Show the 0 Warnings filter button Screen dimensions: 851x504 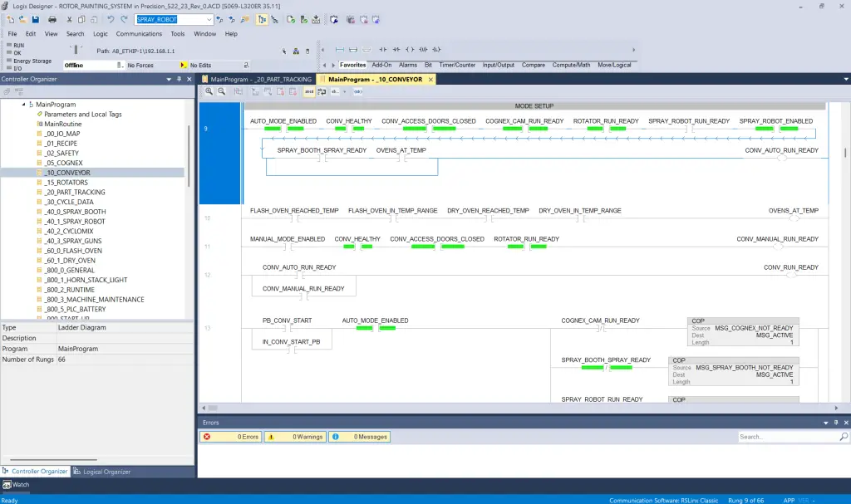pyautogui.click(x=295, y=437)
